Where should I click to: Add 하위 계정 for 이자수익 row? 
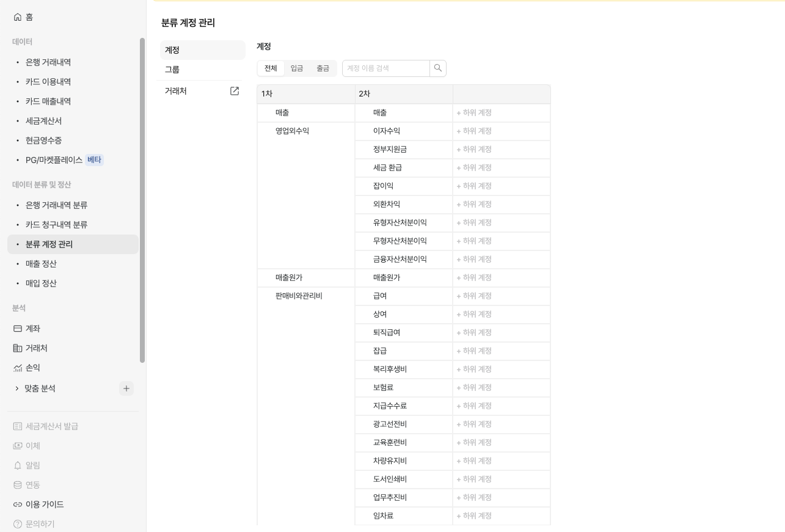(474, 131)
